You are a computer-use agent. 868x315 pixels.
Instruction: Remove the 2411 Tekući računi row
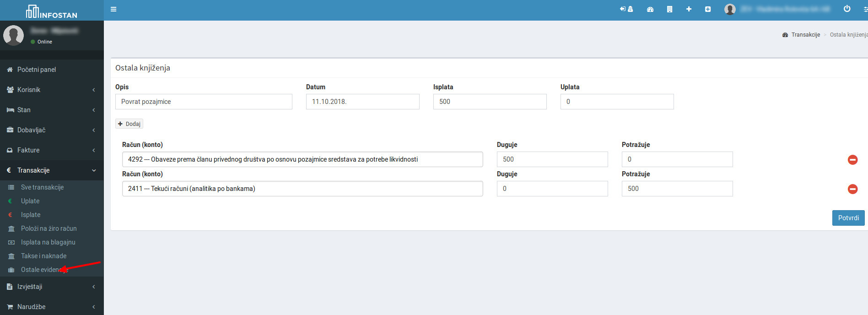pos(852,189)
